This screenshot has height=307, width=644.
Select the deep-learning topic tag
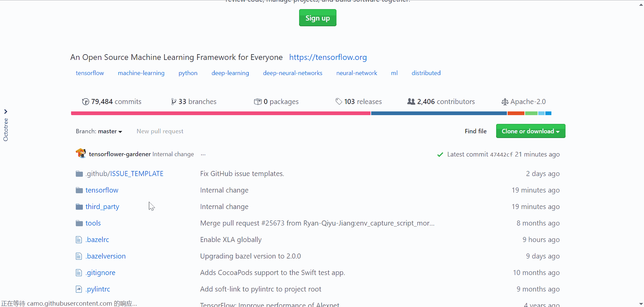[230, 73]
